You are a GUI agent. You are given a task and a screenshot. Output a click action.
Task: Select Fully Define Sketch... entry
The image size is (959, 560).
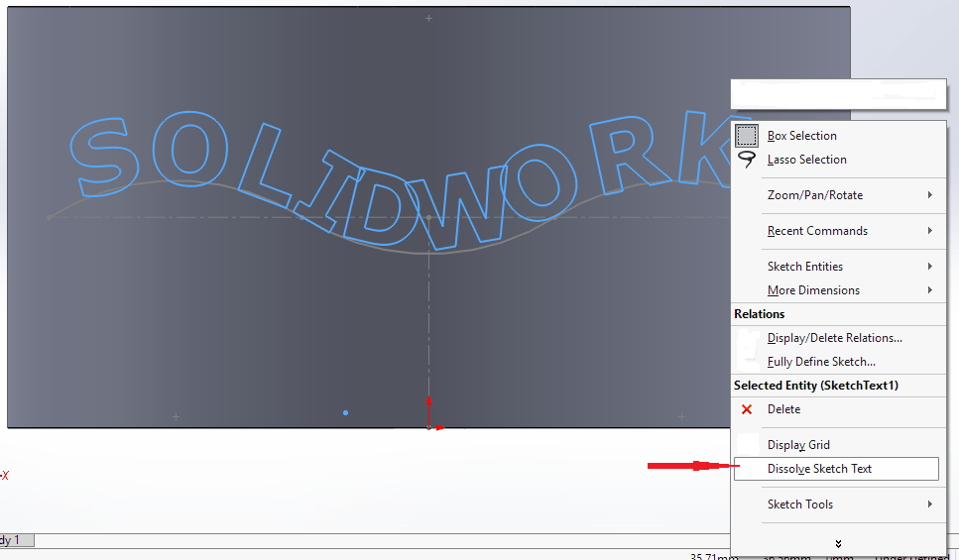pyautogui.click(x=821, y=362)
